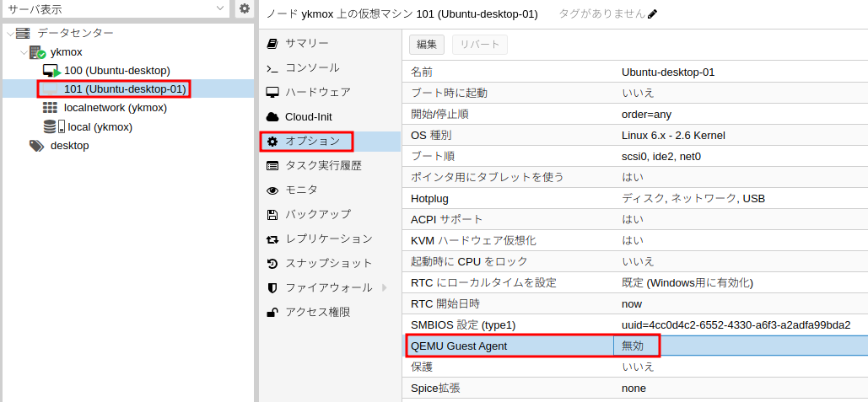Select the ブート時に起動 row

click(635, 93)
